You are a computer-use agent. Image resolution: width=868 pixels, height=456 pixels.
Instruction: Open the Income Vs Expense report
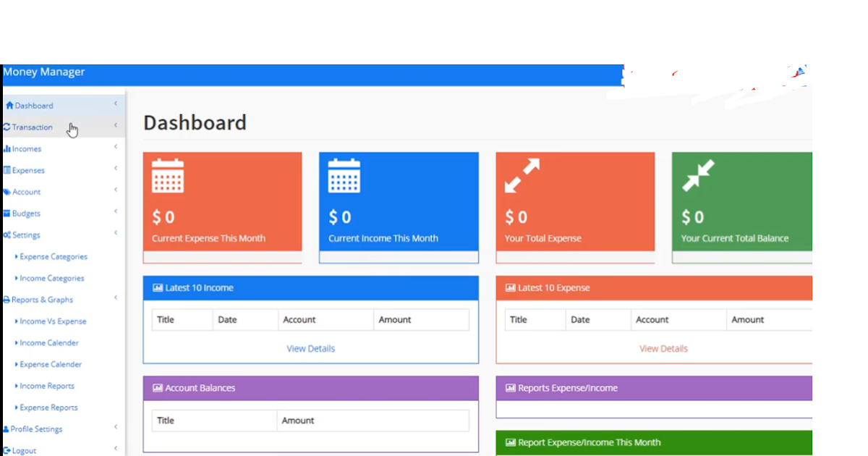[51, 321]
